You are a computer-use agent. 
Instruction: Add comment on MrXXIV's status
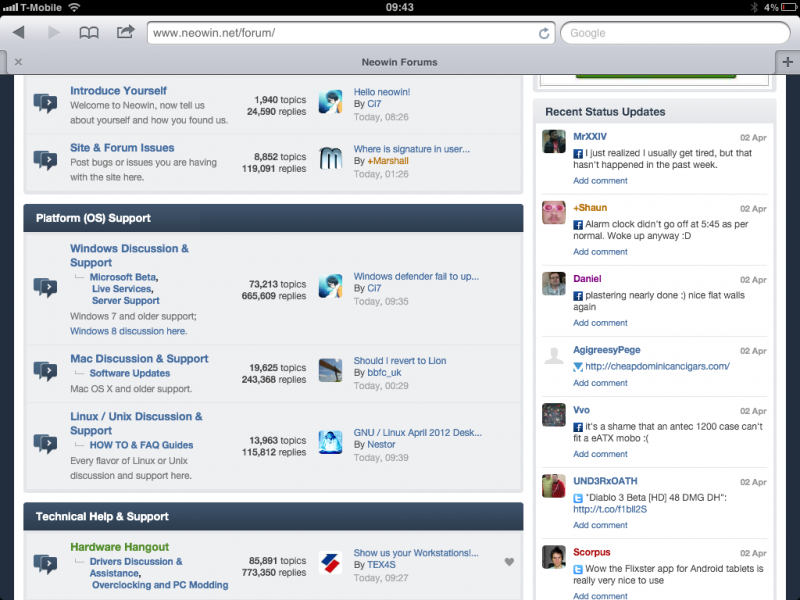pos(600,181)
